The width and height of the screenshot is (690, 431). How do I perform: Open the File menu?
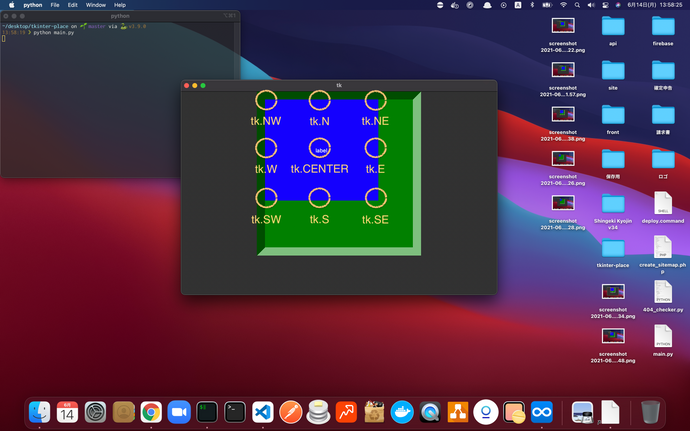pos(55,5)
